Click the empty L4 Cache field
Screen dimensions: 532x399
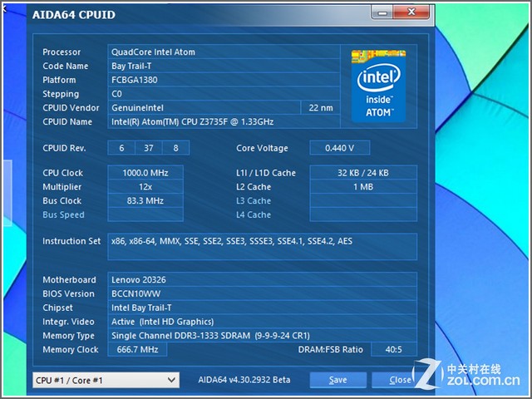(363, 214)
